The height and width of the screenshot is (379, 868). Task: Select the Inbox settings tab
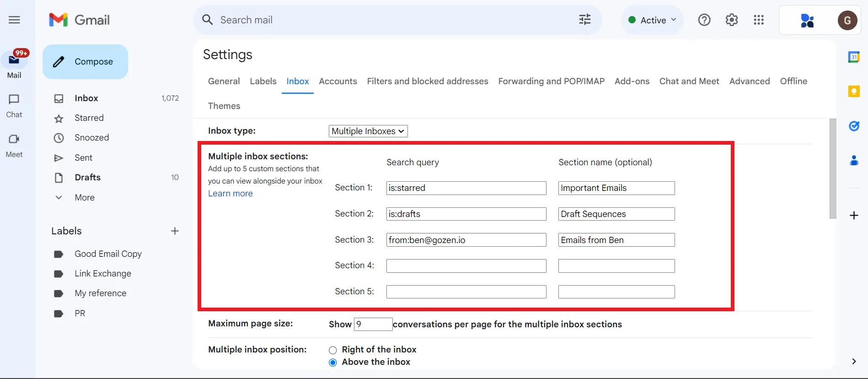298,81
